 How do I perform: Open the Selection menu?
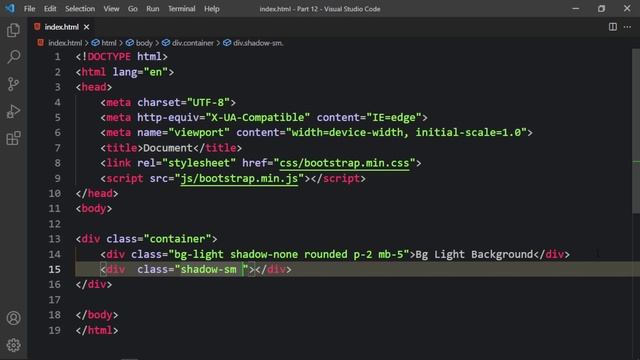(80, 9)
